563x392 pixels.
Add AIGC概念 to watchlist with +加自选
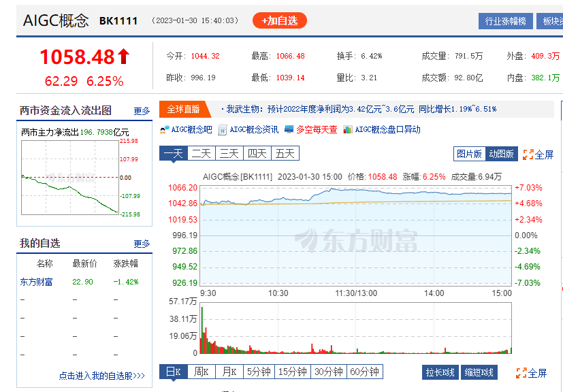(280, 20)
